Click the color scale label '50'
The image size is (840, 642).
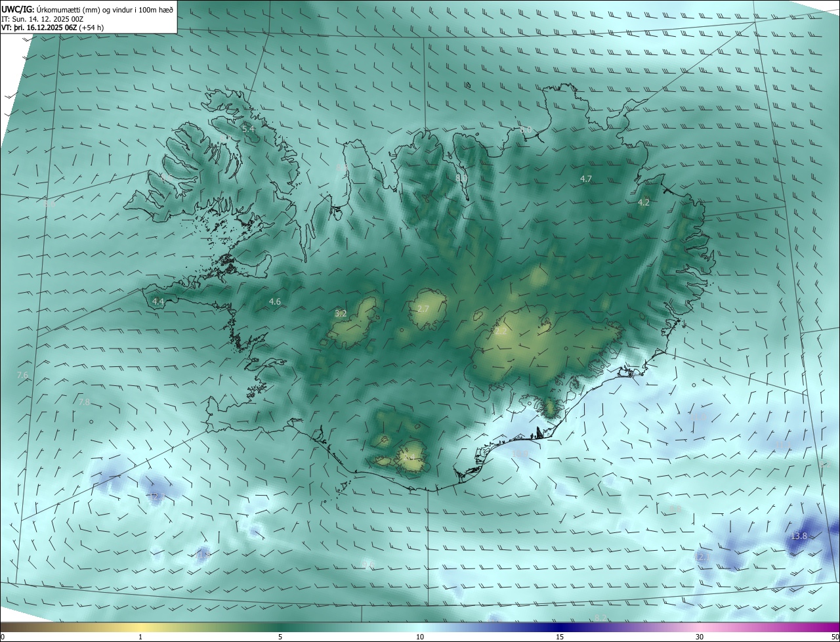(x=835, y=637)
